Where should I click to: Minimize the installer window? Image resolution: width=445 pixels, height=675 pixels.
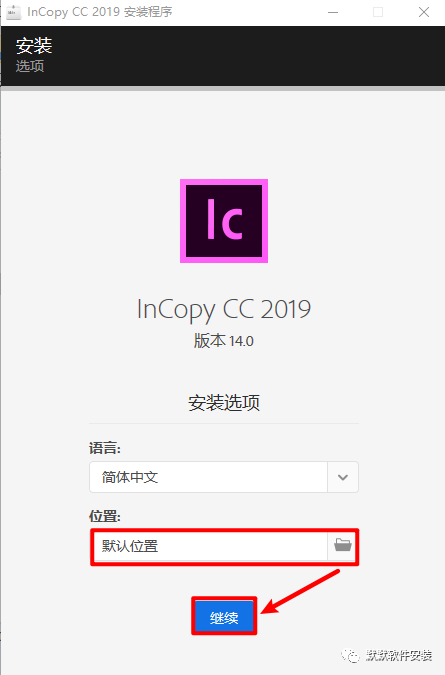click(x=333, y=12)
